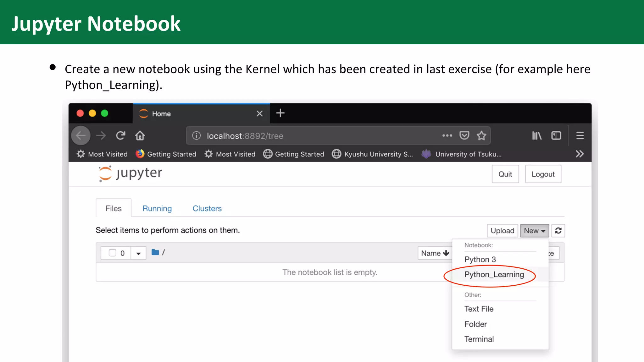Show more bookmarks with the double chevron
Image resolution: width=644 pixels, height=362 pixels.
[580, 154]
